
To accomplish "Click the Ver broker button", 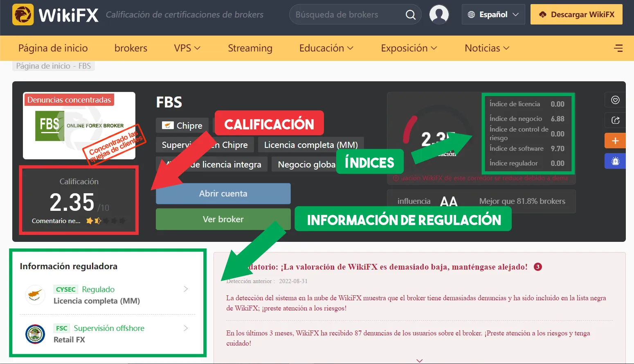I will (x=223, y=219).
